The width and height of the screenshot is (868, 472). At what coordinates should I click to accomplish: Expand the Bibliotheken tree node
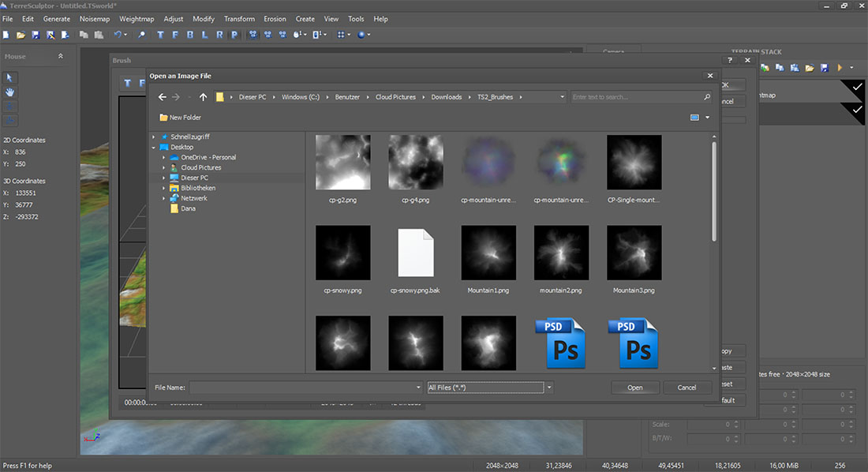click(x=164, y=188)
